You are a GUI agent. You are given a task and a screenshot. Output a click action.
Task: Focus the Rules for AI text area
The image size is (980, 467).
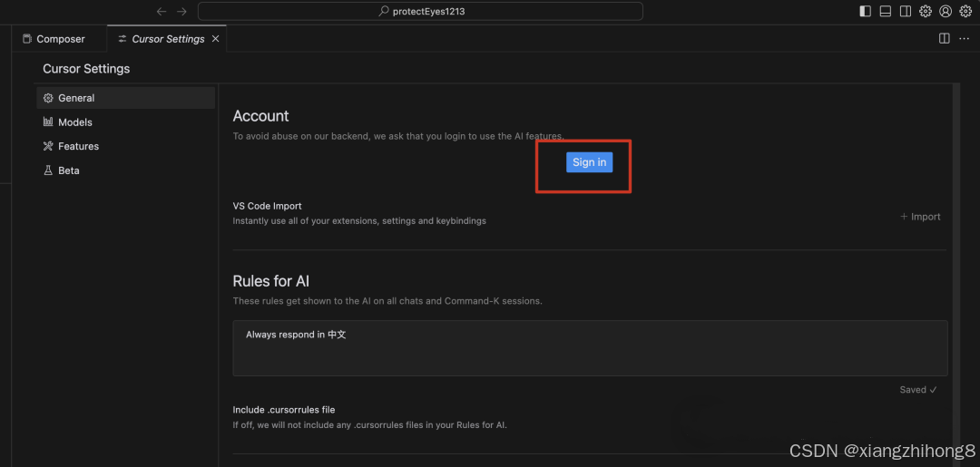pos(590,348)
